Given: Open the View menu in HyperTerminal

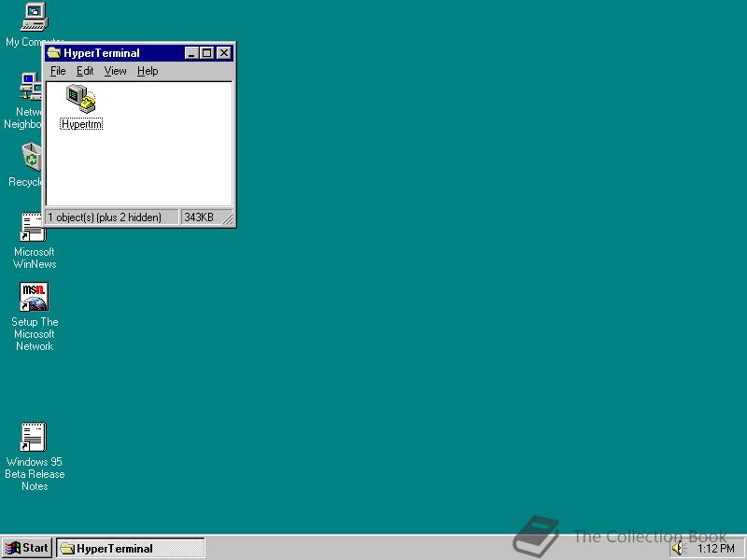Looking at the screenshot, I should point(115,71).
